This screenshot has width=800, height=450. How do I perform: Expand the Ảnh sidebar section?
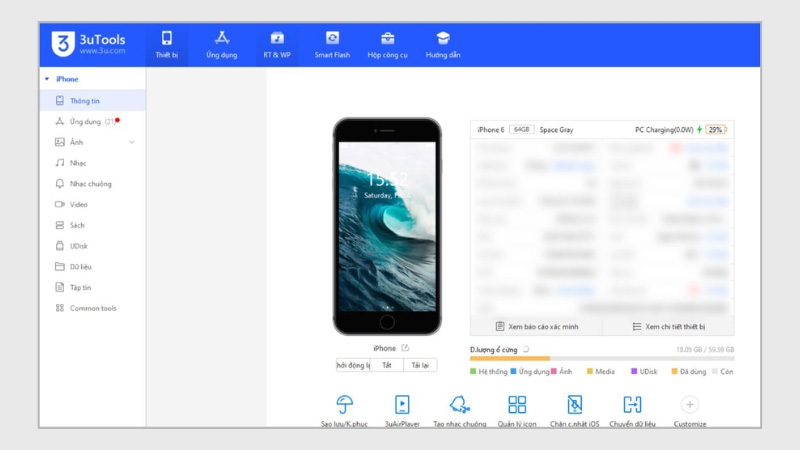tap(132, 142)
